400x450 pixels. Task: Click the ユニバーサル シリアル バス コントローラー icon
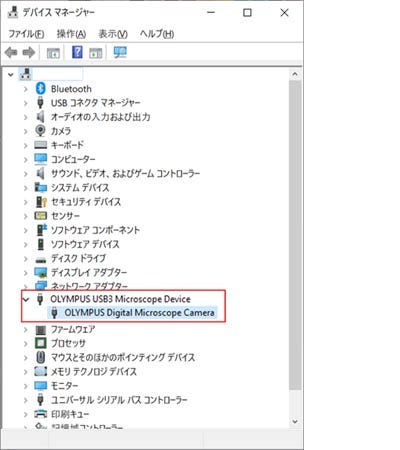[40, 400]
